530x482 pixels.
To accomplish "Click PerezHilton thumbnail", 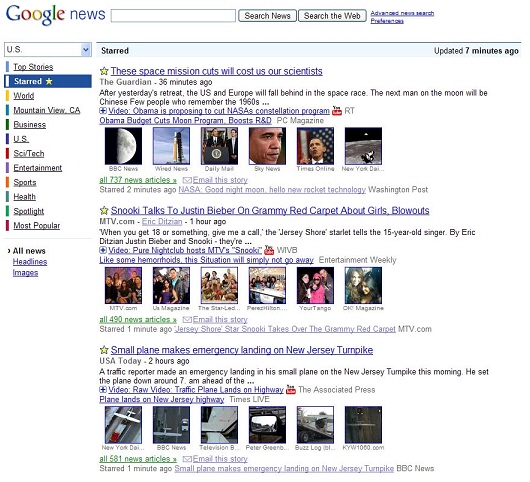I will [267, 286].
